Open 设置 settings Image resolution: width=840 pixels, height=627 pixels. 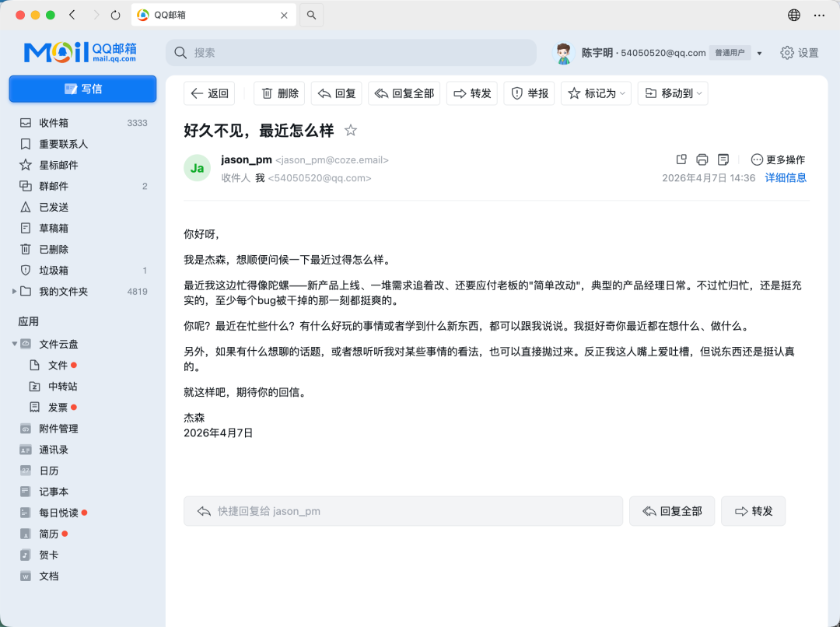point(800,53)
